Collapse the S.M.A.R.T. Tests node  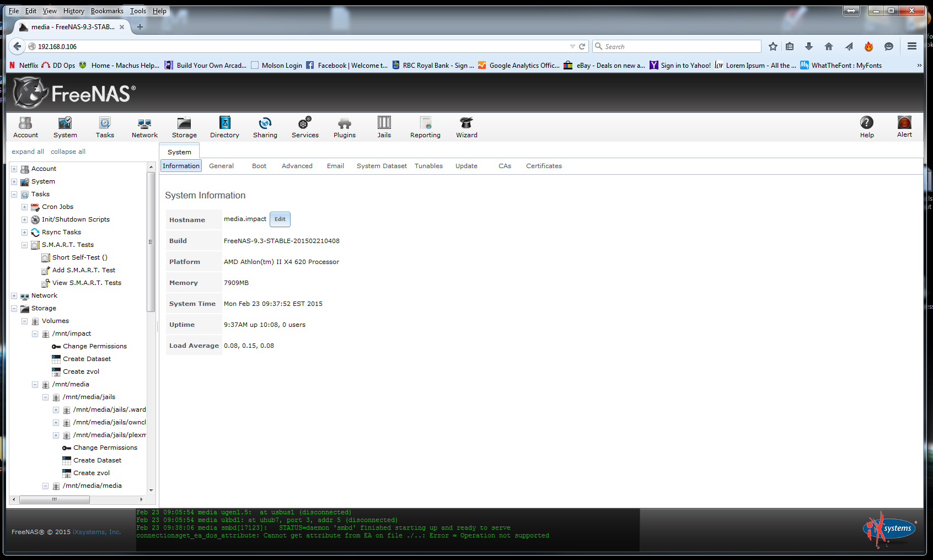(x=25, y=245)
